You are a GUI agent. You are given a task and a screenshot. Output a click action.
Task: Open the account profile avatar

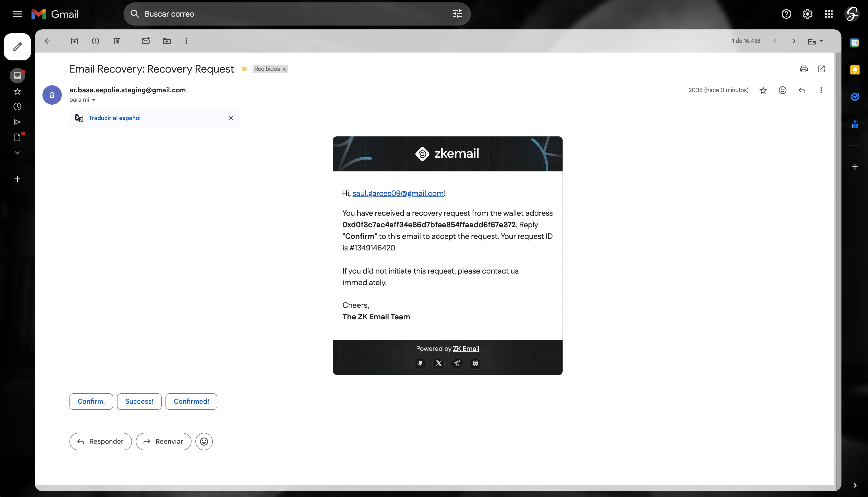point(852,14)
